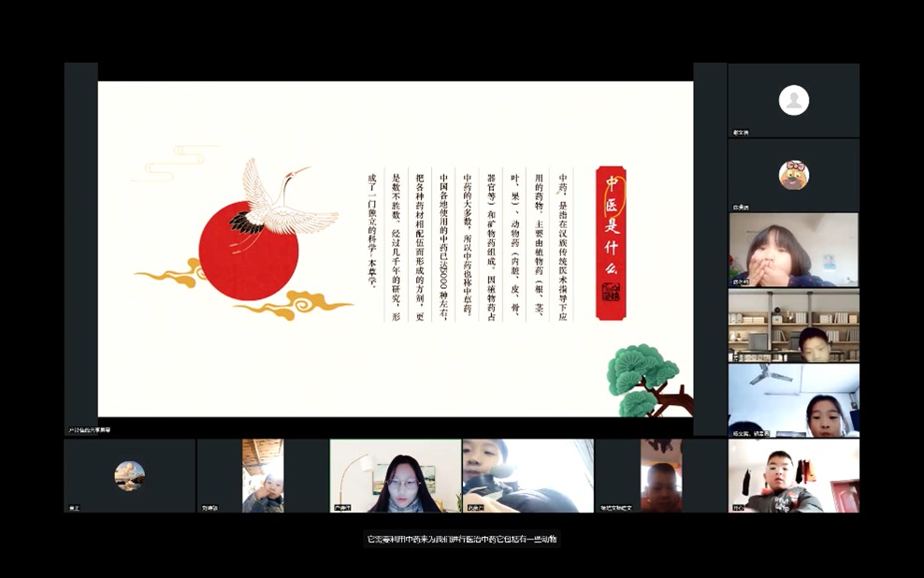Select video tile showing ceiling fan
Image resolution: width=924 pixels, height=578 pixels.
pyautogui.click(x=793, y=400)
